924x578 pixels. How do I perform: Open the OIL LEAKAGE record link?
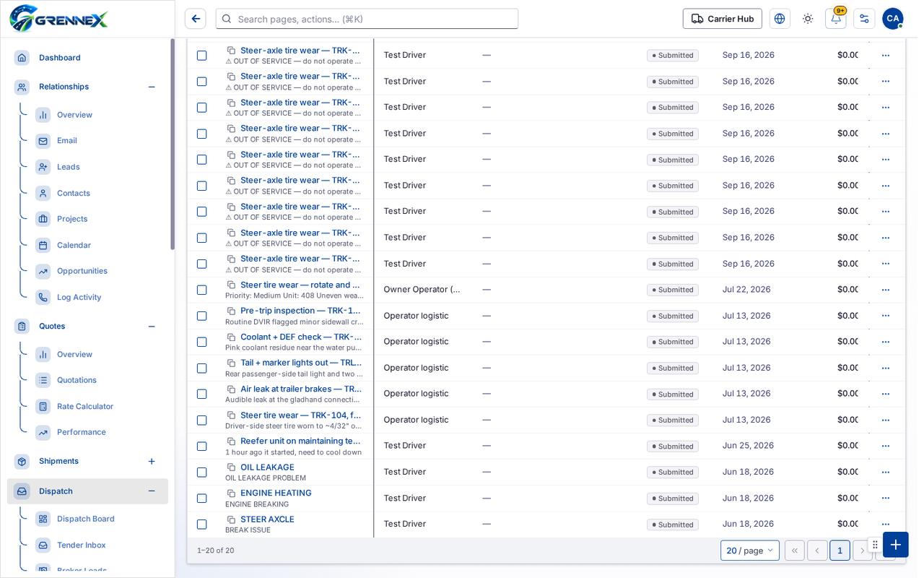click(x=267, y=467)
